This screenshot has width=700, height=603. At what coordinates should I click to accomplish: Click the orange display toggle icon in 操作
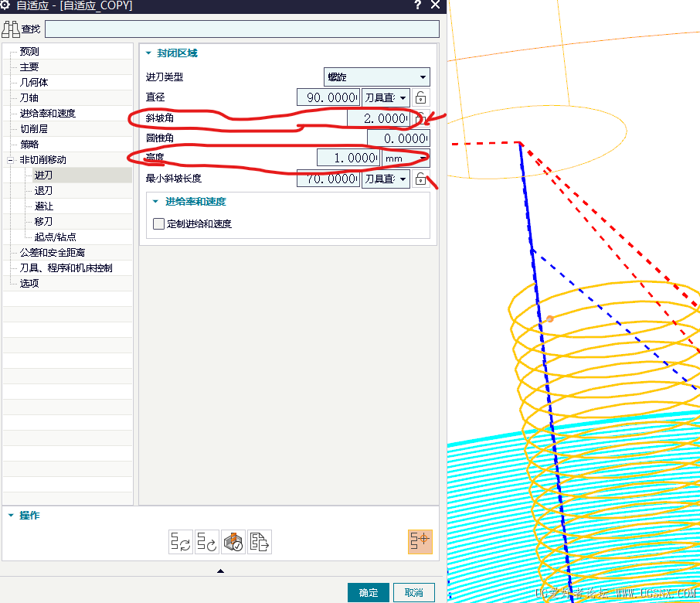(x=420, y=542)
